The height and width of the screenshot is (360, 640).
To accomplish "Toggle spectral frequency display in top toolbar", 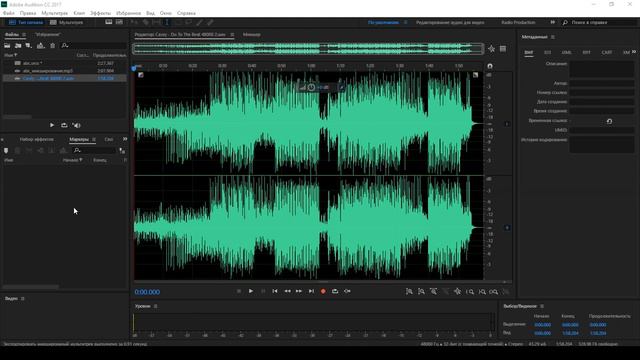I will [x=109, y=22].
